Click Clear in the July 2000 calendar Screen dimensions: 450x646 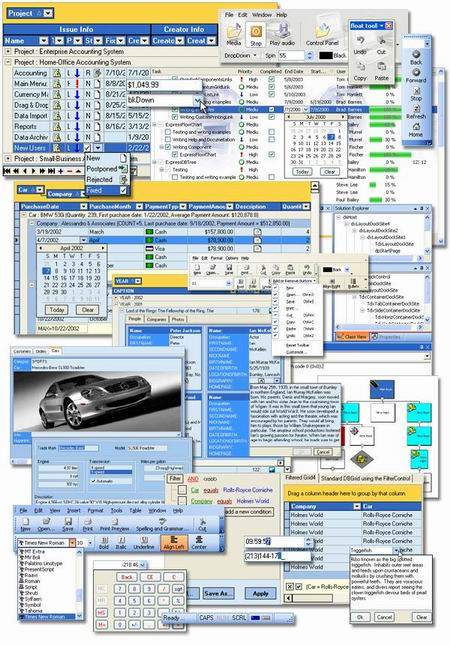tap(330, 172)
